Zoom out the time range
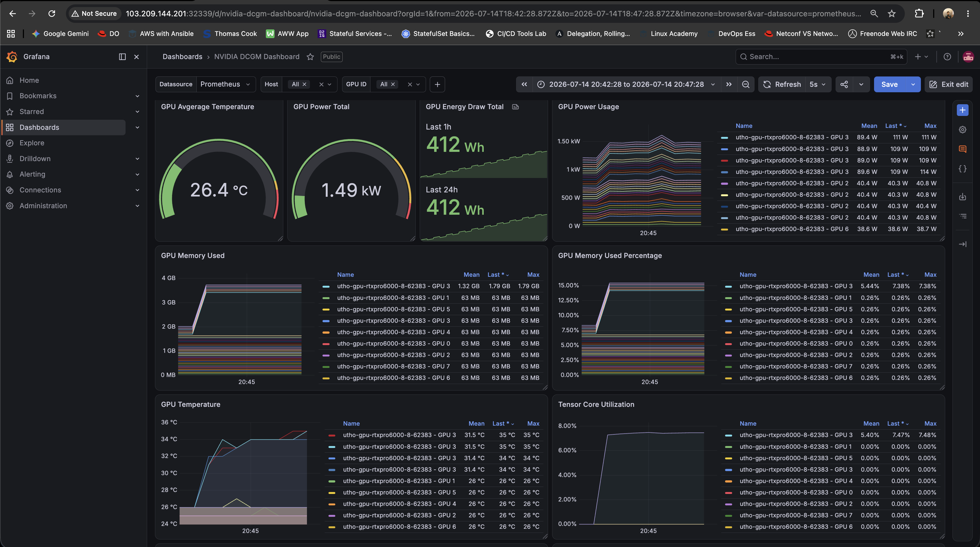980x547 pixels. tap(746, 84)
